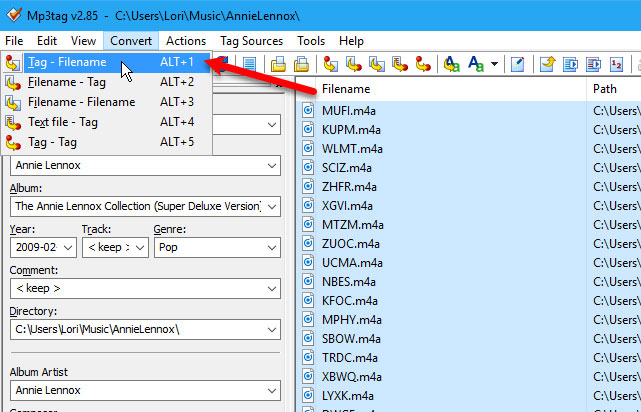Screen dimensions: 641x412
Task: Click the Actions (Quick) blue 'Aa' toolbar icon
Action: pos(477,65)
